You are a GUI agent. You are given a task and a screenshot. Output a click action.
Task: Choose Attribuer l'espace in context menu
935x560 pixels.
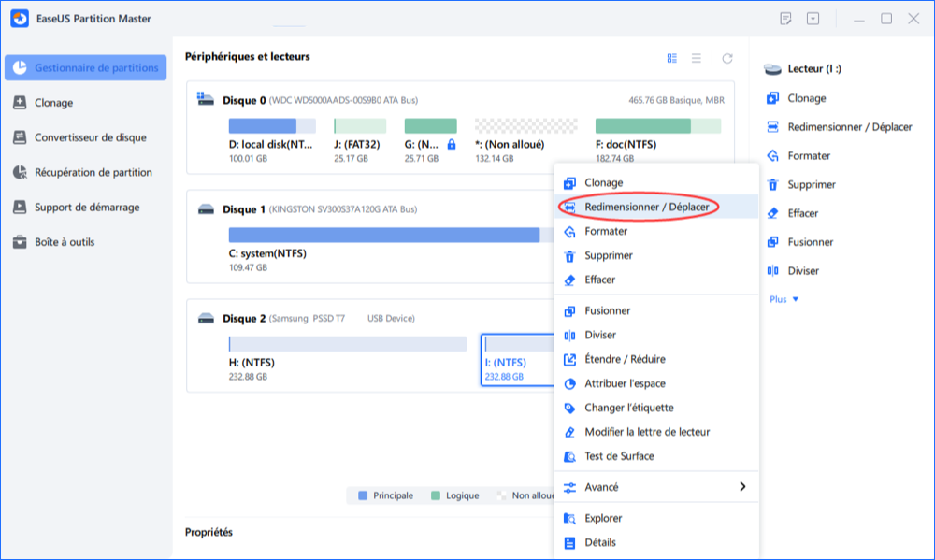(656, 383)
